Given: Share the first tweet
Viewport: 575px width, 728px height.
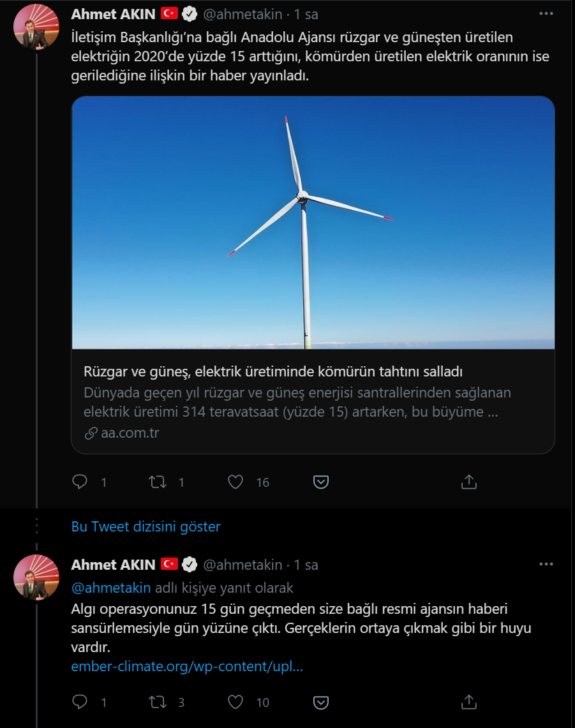Looking at the screenshot, I should pyautogui.click(x=469, y=482).
